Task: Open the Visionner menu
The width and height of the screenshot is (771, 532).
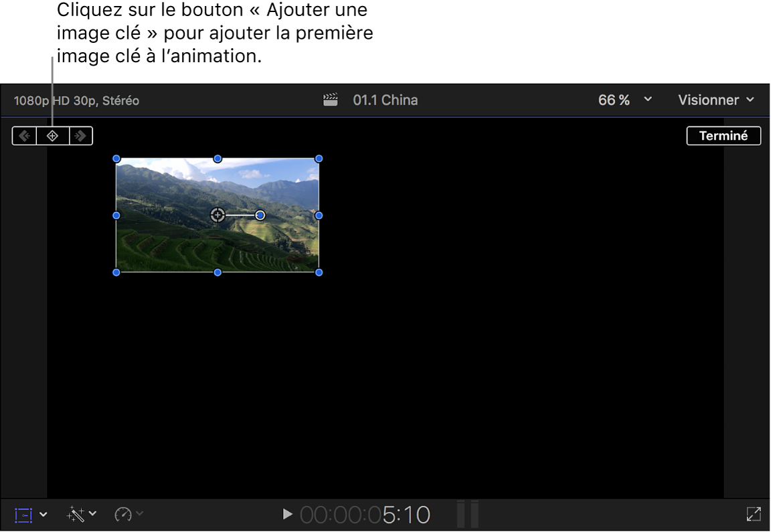Action: click(716, 99)
